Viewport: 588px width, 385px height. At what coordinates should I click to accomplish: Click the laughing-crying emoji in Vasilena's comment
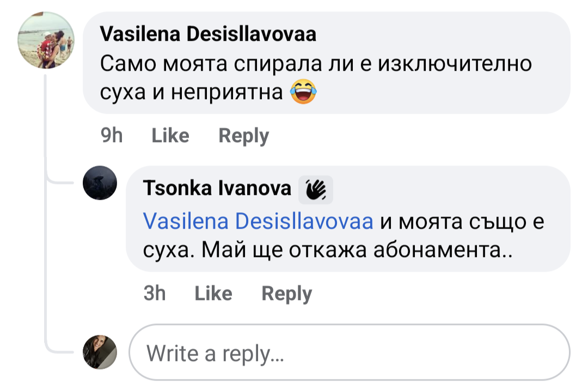(304, 93)
